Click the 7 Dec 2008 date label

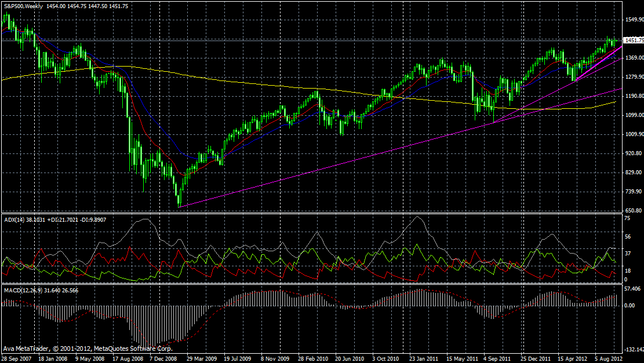(165, 359)
